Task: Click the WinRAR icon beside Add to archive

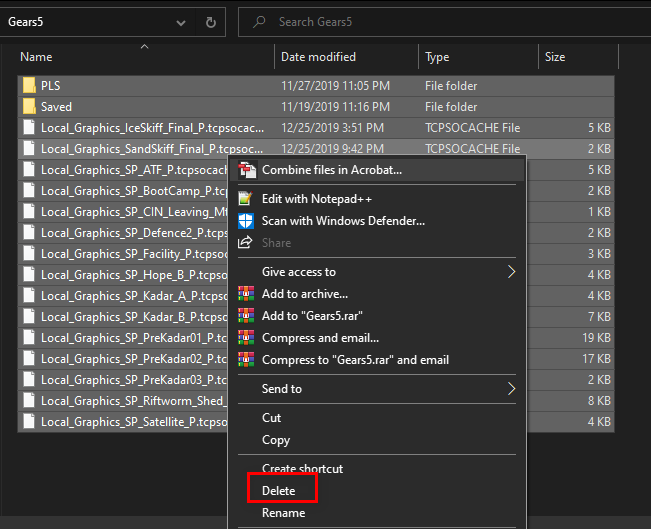Action: (x=246, y=294)
